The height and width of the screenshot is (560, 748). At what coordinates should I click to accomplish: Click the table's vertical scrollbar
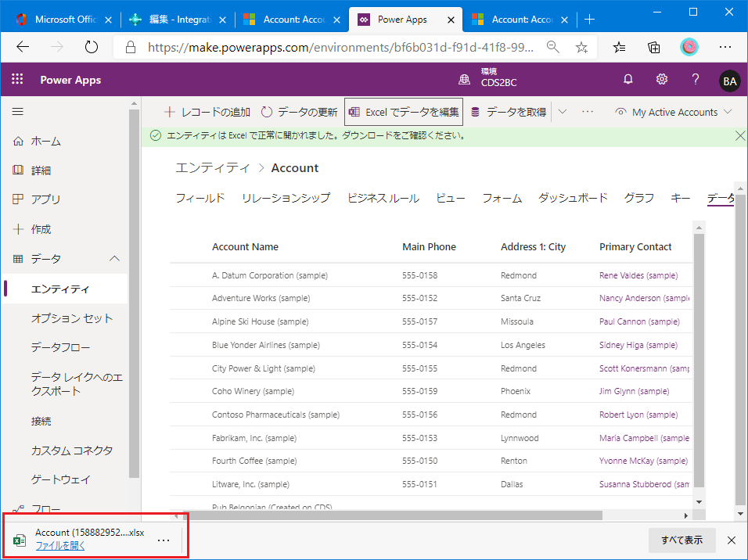click(x=699, y=360)
